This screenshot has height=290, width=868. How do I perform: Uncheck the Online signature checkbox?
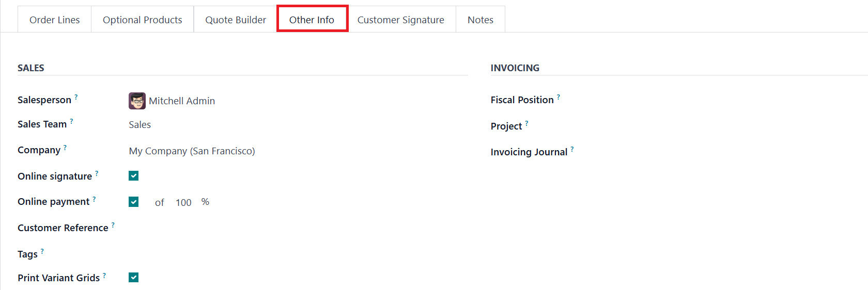(134, 176)
